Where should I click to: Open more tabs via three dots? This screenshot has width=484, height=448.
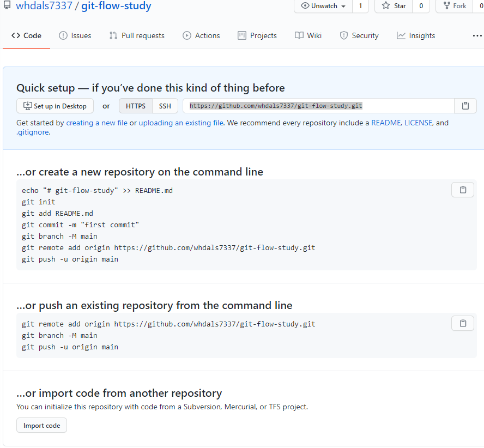pyautogui.click(x=477, y=36)
